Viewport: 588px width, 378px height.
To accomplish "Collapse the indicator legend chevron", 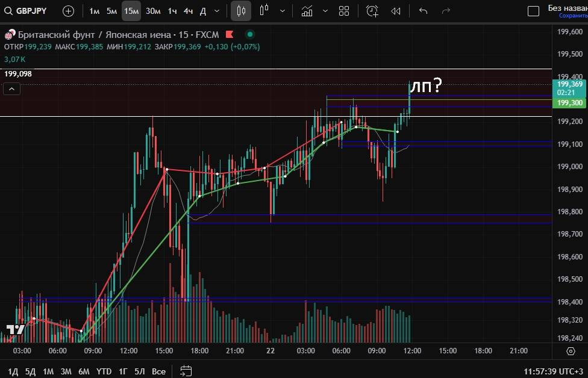I will tap(12, 89).
